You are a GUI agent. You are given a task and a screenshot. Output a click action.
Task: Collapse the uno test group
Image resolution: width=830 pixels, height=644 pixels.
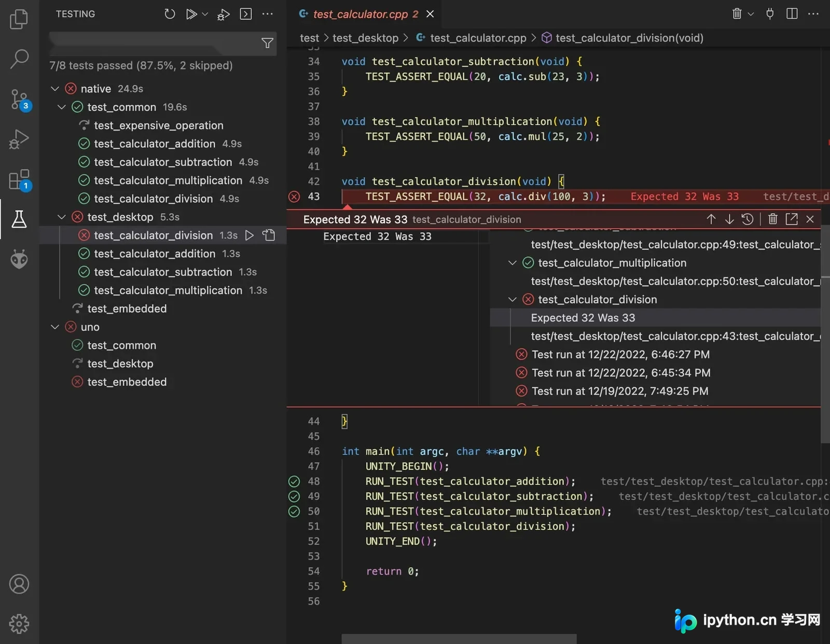point(55,327)
